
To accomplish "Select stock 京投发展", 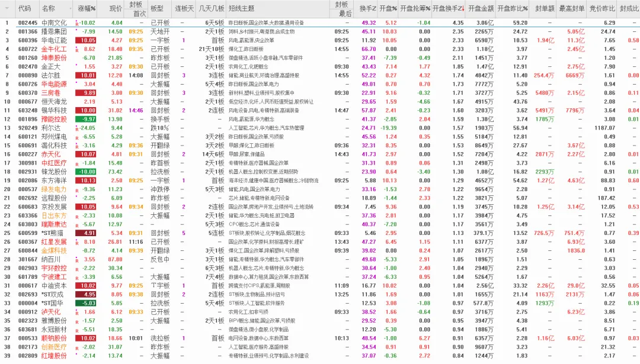I will click(54, 207).
